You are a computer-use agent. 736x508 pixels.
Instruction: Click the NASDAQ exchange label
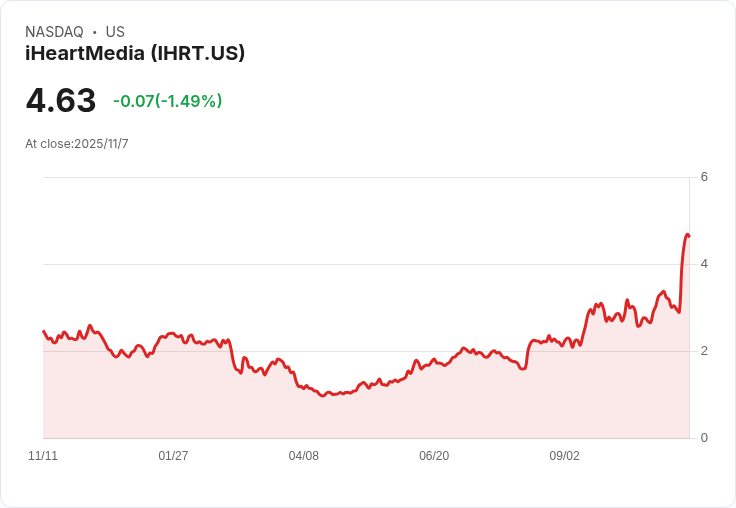click(54, 32)
